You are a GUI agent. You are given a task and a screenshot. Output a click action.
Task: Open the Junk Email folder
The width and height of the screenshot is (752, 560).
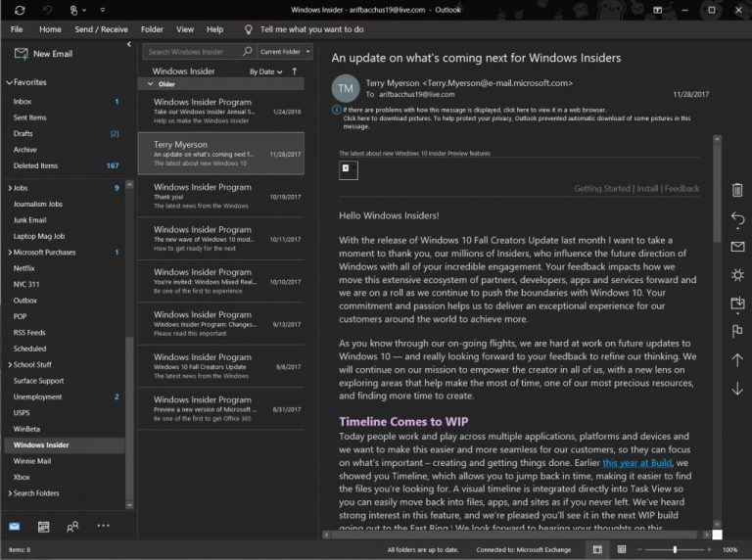point(65,220)
